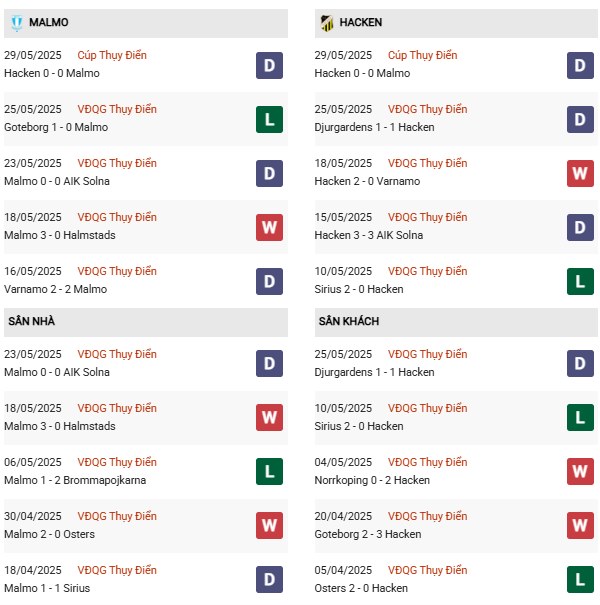Select the HACKEN section header
The image size is (600, 605).
coord(361,23)
